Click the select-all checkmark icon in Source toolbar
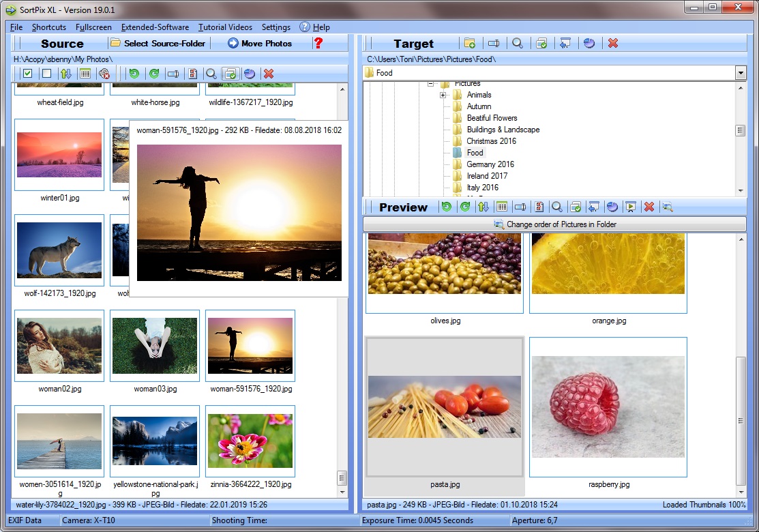 pos(27,74)
